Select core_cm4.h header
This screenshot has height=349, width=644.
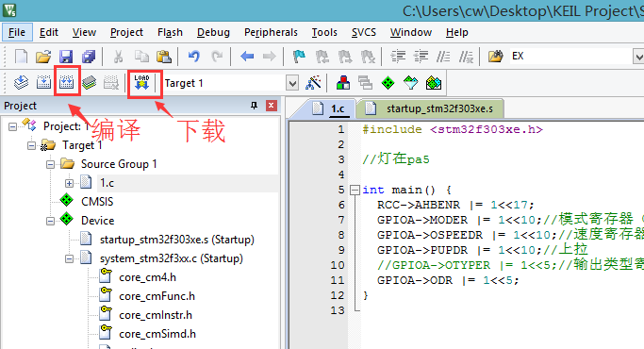pos(147,277)
